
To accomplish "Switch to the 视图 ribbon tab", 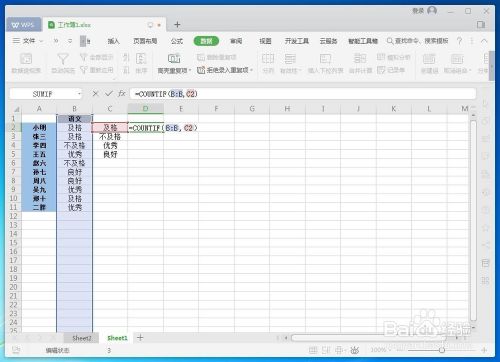I will tap(265, 41).
